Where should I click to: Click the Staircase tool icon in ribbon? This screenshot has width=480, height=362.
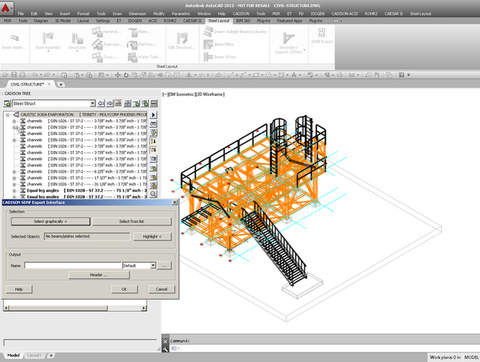(x=97, y=44)
